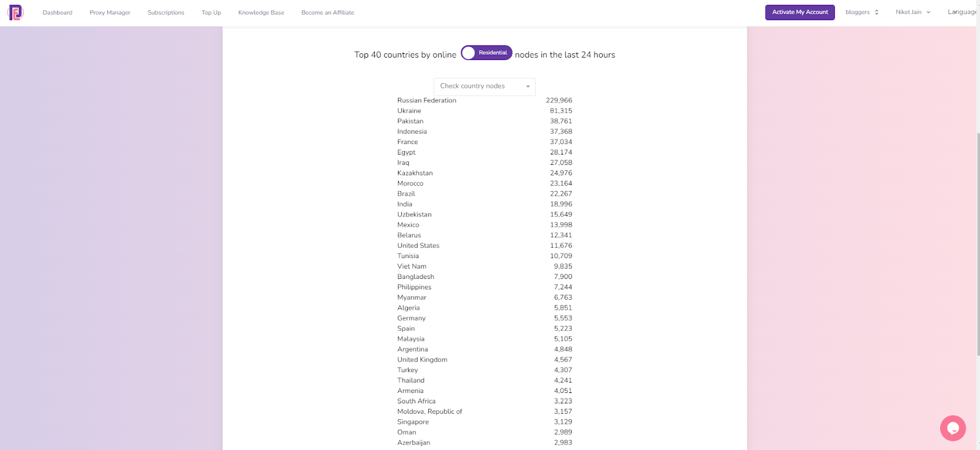Click the Ukraine node count 81,315

click(560, 111)
